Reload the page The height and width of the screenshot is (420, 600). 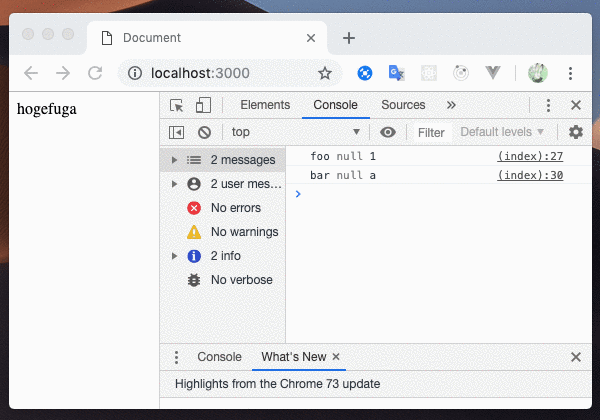[x=95, y=73]
